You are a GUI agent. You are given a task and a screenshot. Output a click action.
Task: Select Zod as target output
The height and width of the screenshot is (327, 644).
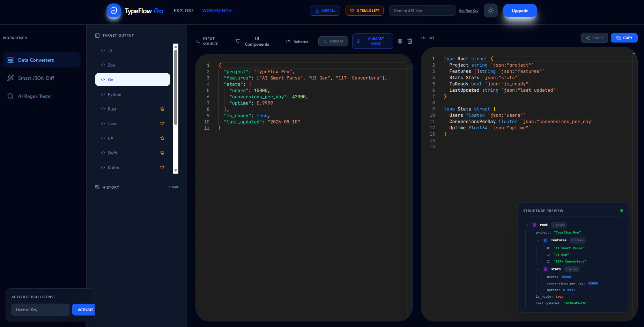[x=133, y=65]
